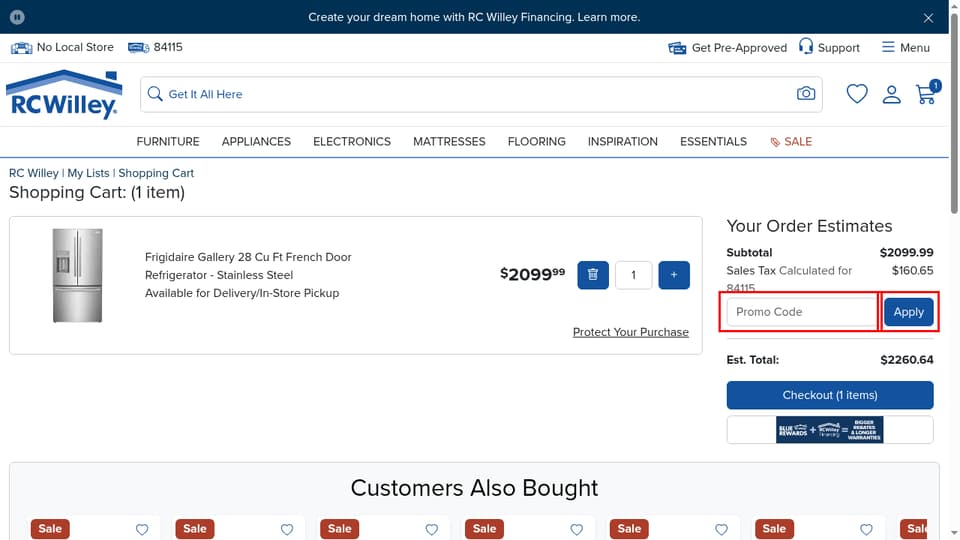Screen dimensions: 960x540
Task: Click My Lists breadcrumb link
Action: coord(88,173)
